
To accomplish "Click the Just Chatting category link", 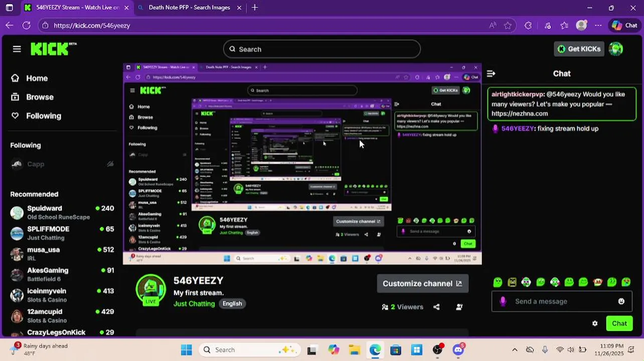I will [x=194, y=303].
